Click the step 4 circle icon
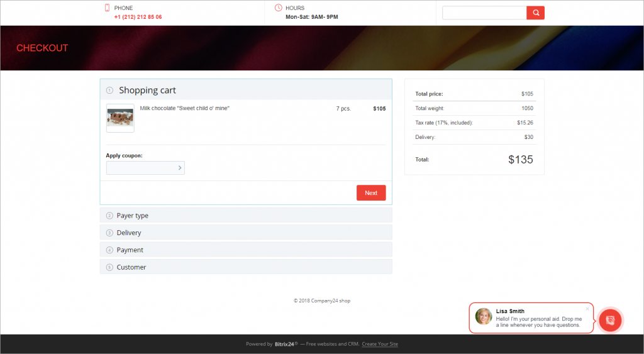This screenshot has height=354, width=644. coord(109,250)
